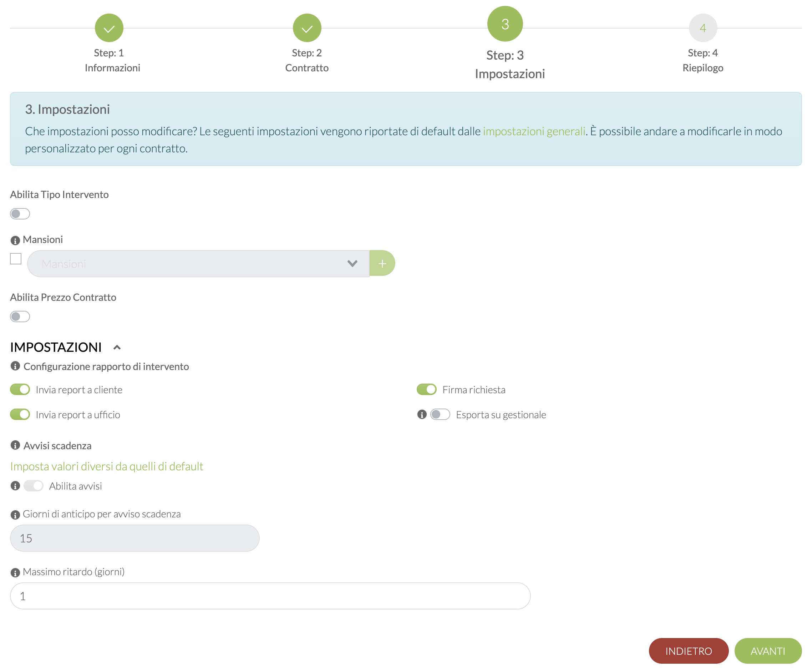Open the impostazioni generali link
Image resolution: width=812 pixels, height=668 pixels.
coord(533,131)
